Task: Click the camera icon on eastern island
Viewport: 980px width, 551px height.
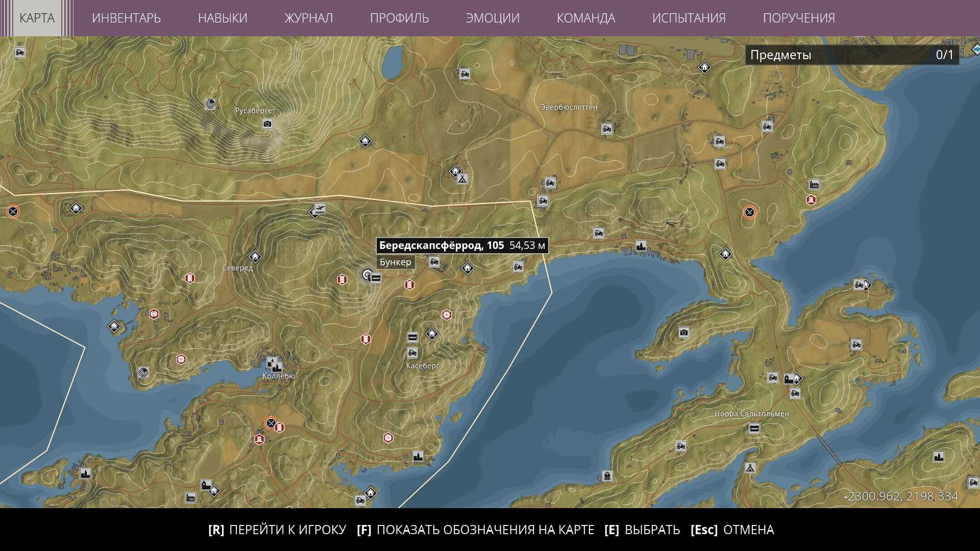Action: [x=684, y=333]
